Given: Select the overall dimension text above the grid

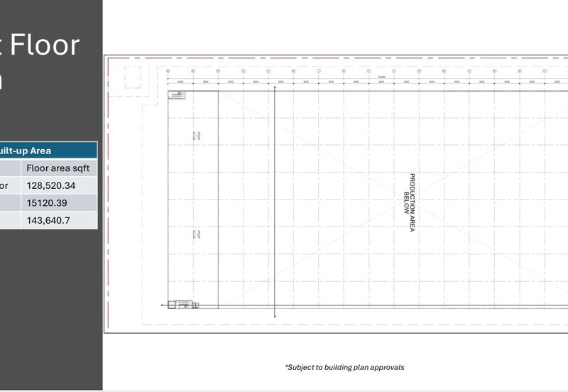Looking at the screenshot, I should pyautogui.click(x=381, y=77).
